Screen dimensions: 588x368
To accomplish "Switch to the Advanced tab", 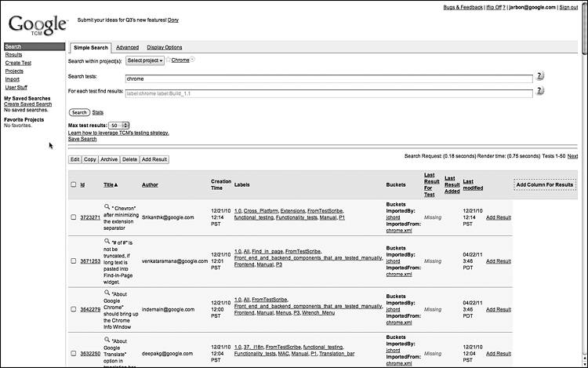I will 127,47.
